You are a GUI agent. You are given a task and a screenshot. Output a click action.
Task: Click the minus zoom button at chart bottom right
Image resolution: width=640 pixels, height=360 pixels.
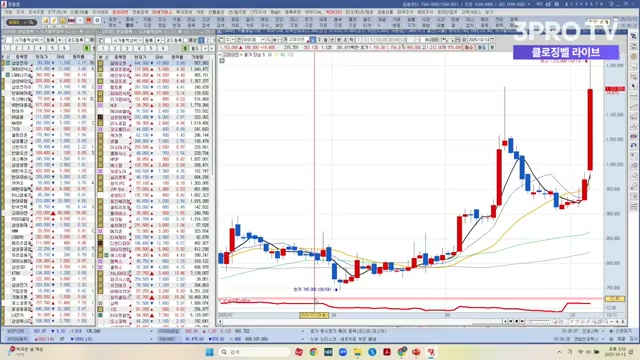point(611,322)
